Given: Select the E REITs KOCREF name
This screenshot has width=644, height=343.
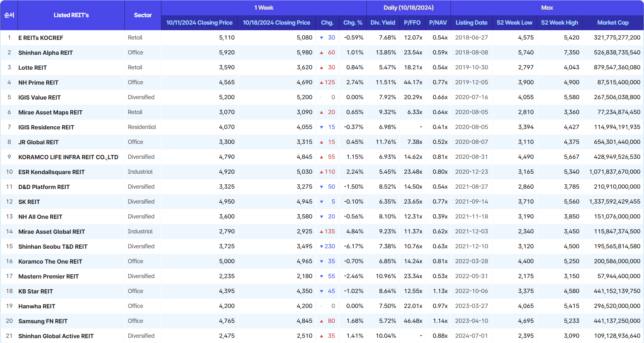Looking at the screenshot, I should point(41,38).
